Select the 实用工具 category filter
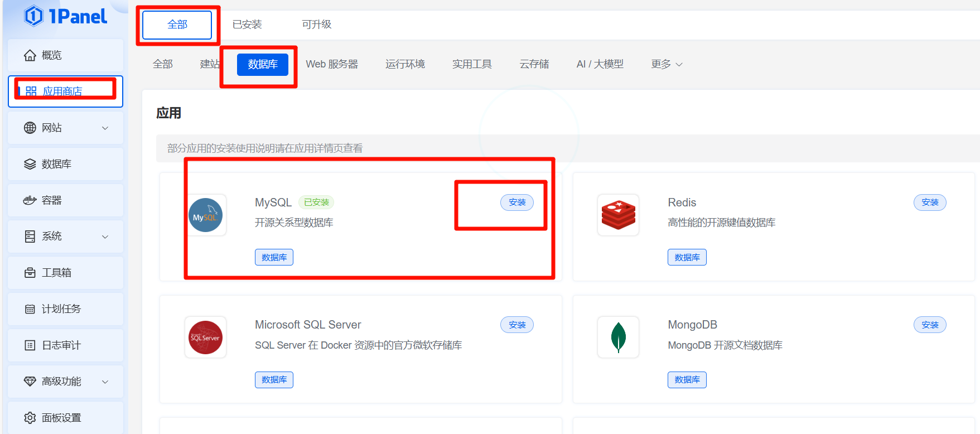 tap(472, 64)
